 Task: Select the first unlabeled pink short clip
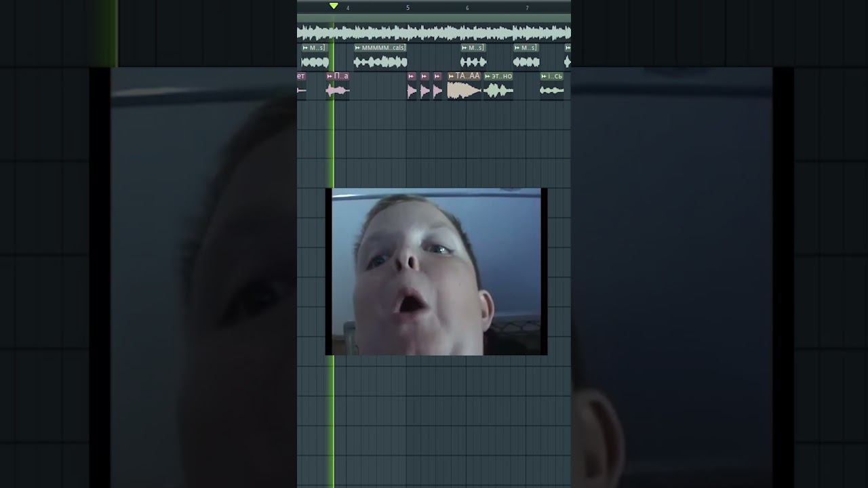(412, 85)
